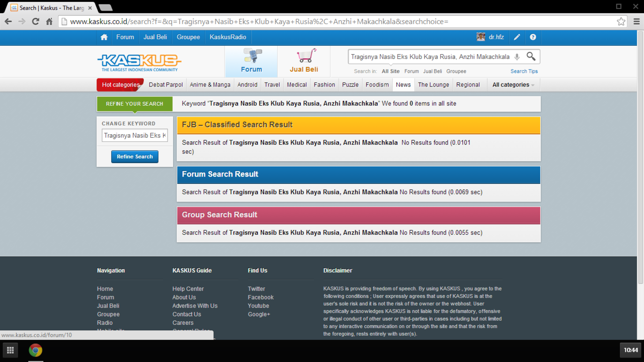Open the Radio footer navigation link

coord(105,323)
